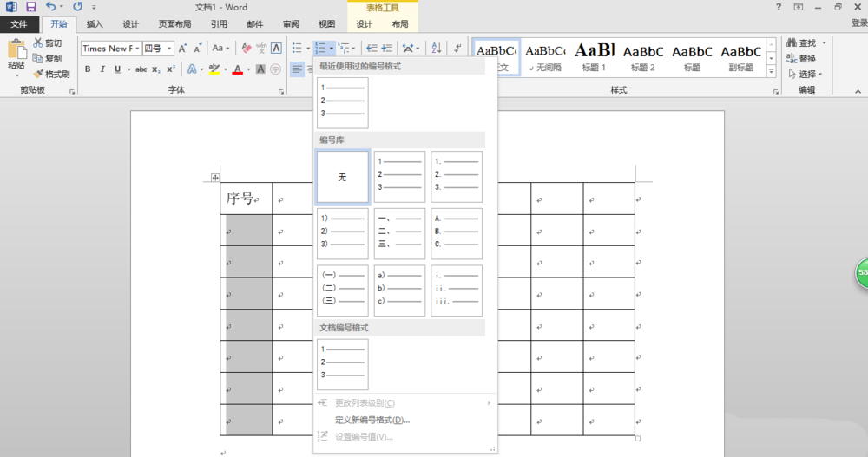Toggle bold formatting

(88, 69)
